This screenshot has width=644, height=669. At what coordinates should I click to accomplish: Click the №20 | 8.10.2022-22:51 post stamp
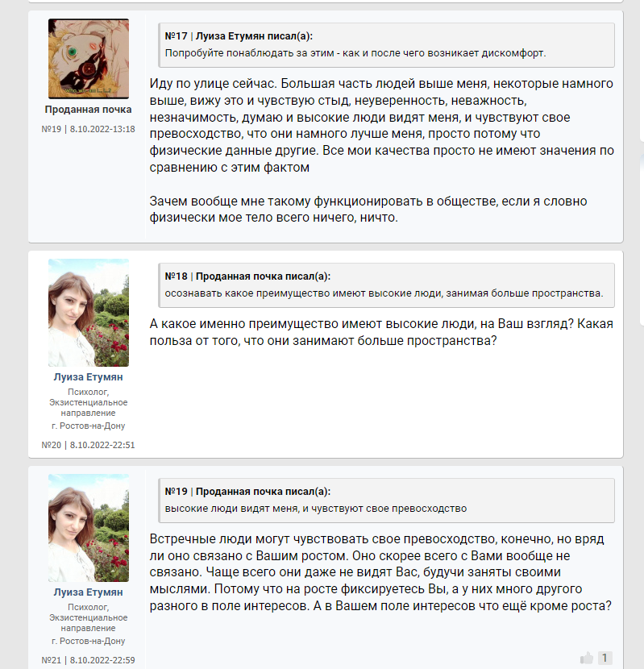[x=89, y=445]
